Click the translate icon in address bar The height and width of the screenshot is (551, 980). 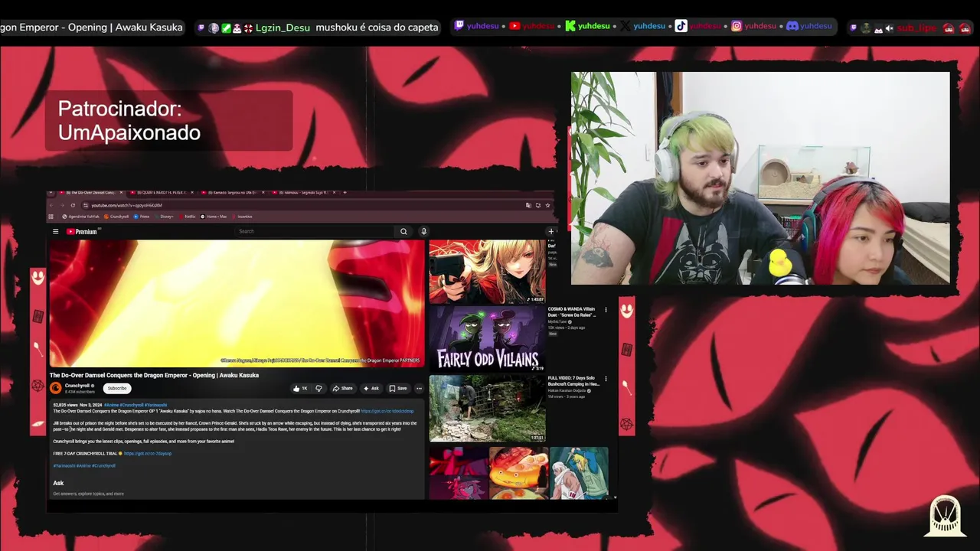click(528, 205)
